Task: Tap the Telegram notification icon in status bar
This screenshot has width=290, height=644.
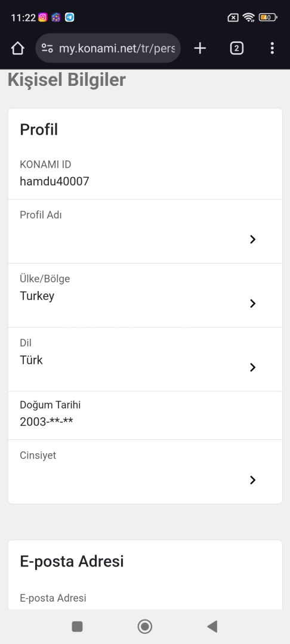Action: (70, 17)
